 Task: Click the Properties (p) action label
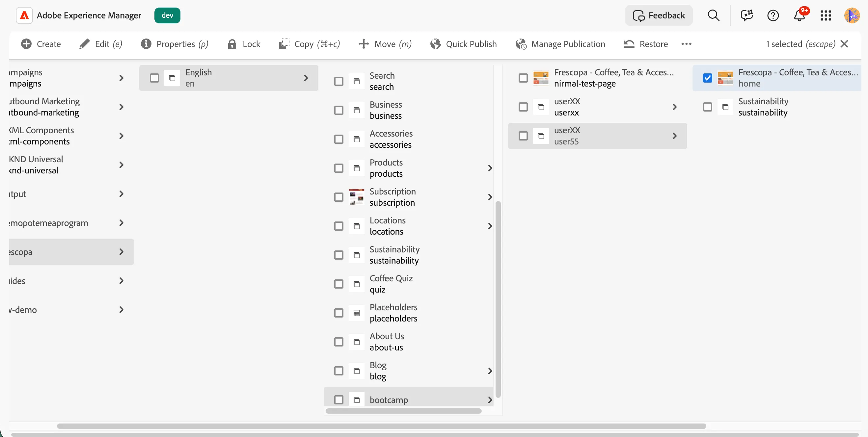tap(182, 44)
